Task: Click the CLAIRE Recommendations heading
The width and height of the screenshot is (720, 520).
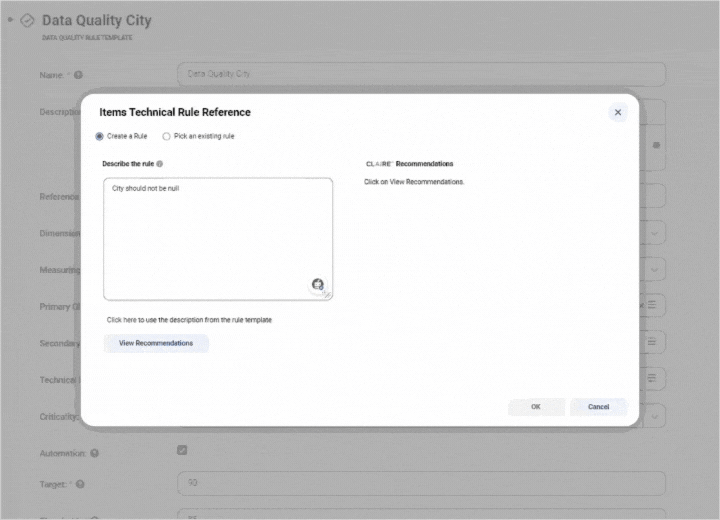Action: coord(410,164)
